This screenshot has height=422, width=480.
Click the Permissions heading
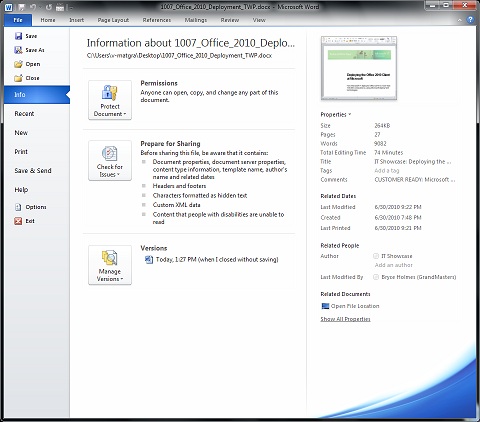(x=159, y=83)
